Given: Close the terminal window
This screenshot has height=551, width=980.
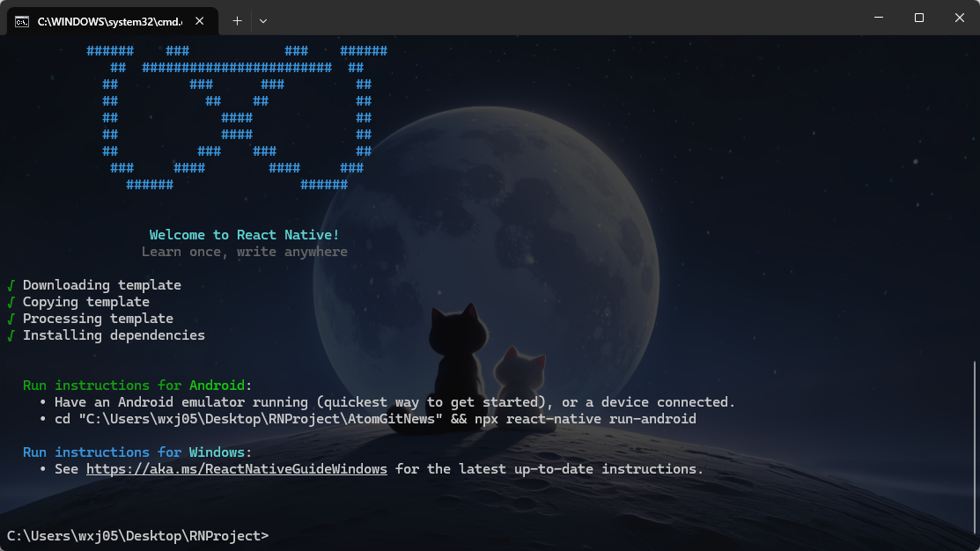Looking at the screenshot, I should [960, 18].
